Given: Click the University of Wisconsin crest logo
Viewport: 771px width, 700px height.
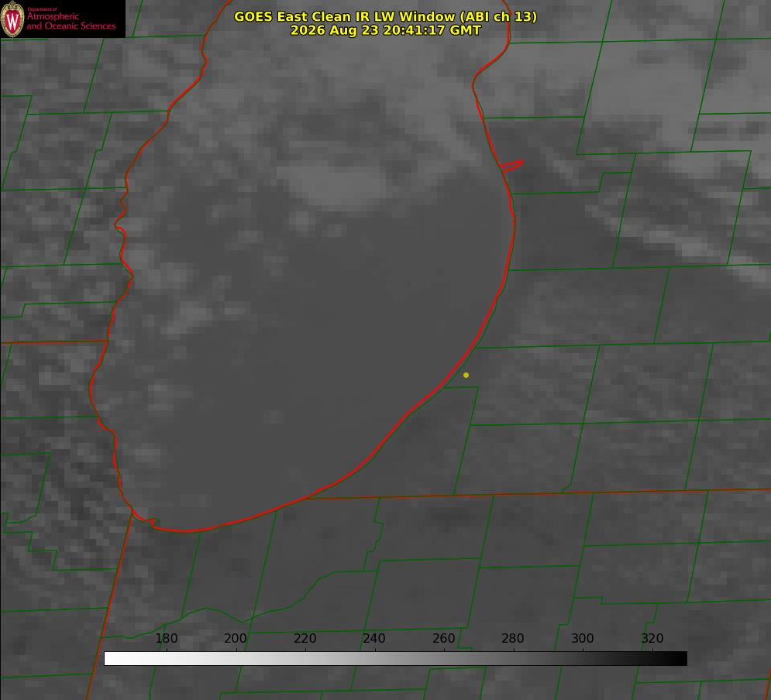Looking at the screenshot, I should click(x=12, y=19).
